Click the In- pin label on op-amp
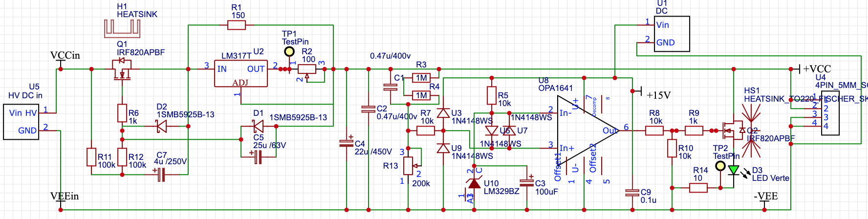This screenshot has width=868, height=219. coord(565,113)
